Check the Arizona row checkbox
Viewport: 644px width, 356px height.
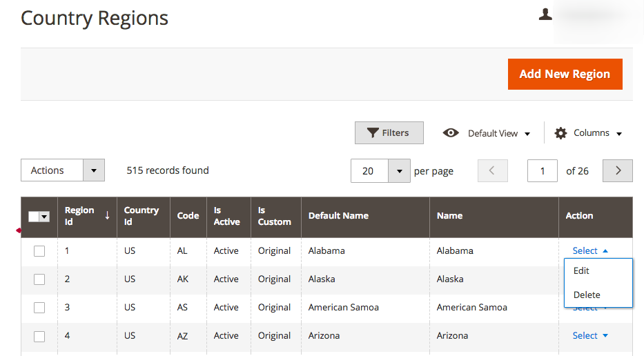pyautogui.click(x=39, y=336)
